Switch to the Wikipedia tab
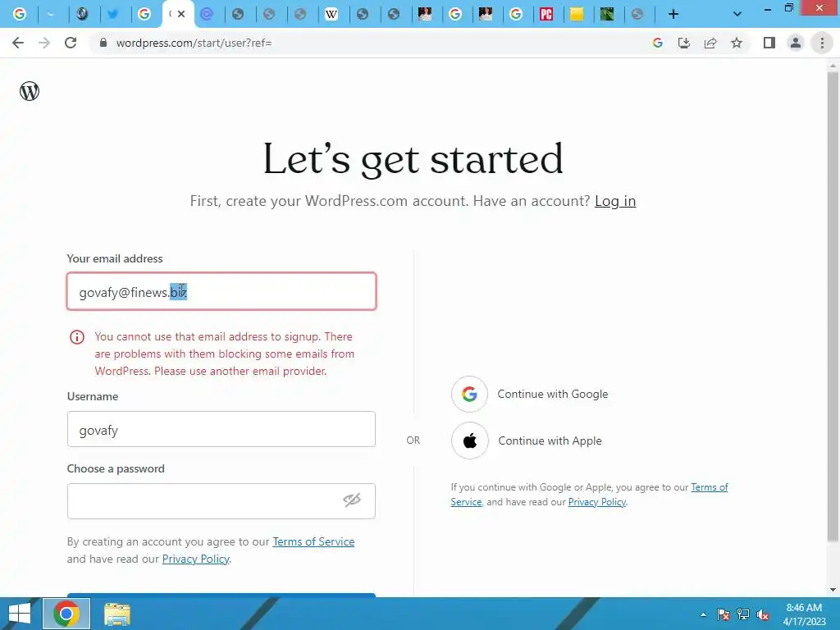 pyautogui.click(x=331, y=14)
